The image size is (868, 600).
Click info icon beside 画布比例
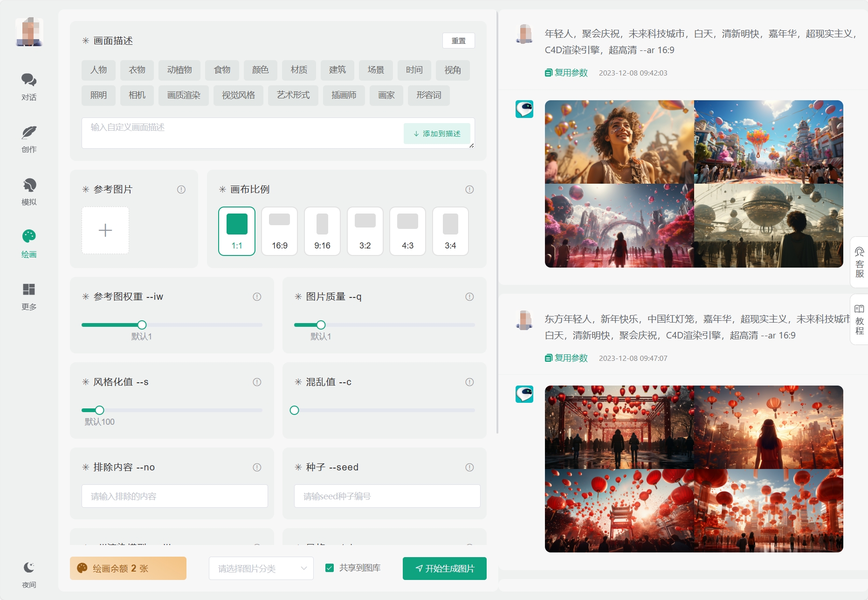coord(469,189)
